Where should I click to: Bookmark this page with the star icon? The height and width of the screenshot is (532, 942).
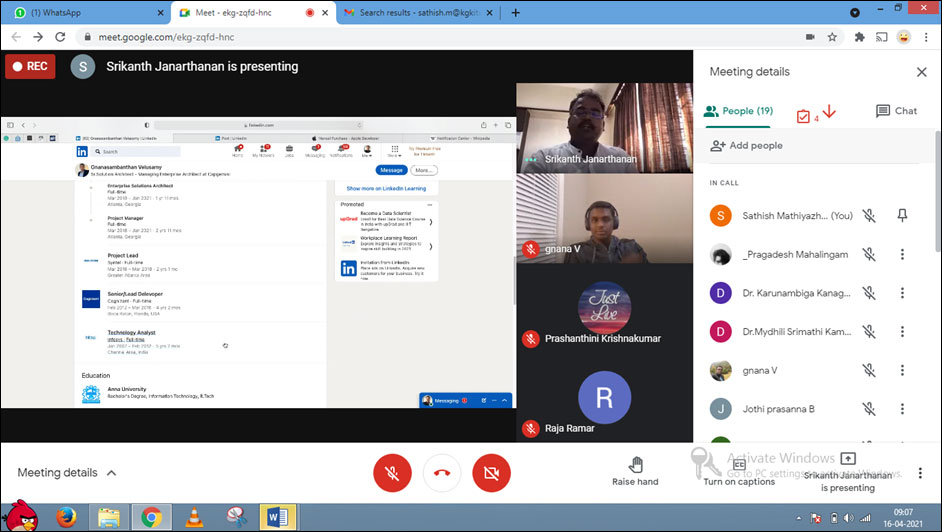832,37
